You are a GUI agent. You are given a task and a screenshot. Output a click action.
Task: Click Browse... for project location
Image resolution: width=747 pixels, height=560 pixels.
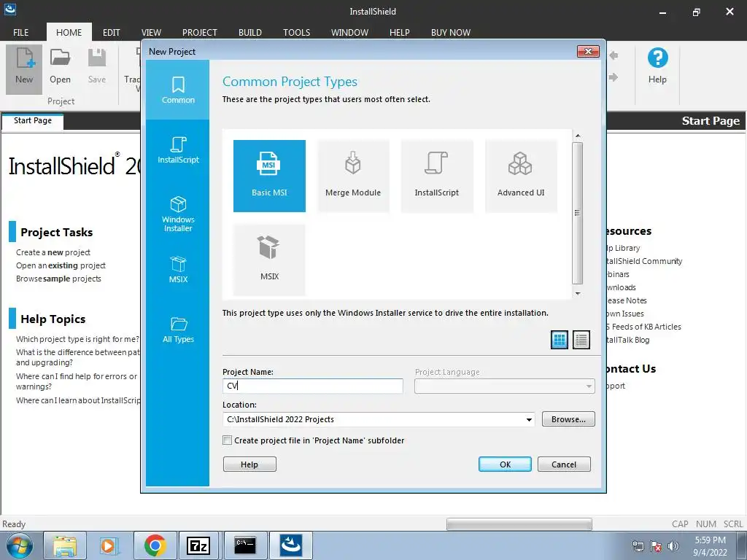(568, 419)
